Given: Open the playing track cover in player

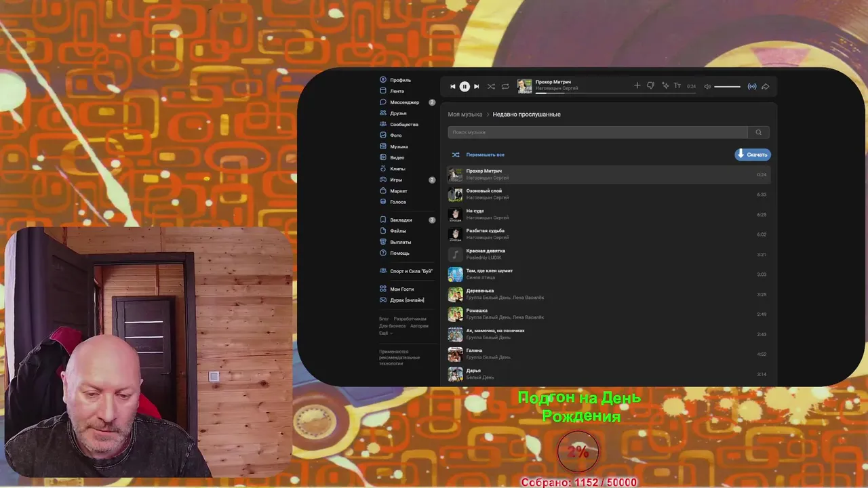Looking at the screenshot, I should click(x=525, y=86).
